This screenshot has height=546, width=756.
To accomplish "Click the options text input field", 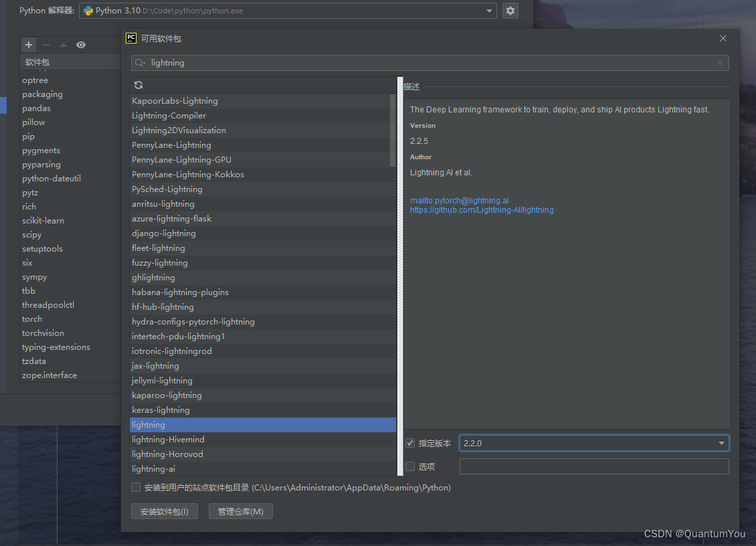I will coord(594,466).
